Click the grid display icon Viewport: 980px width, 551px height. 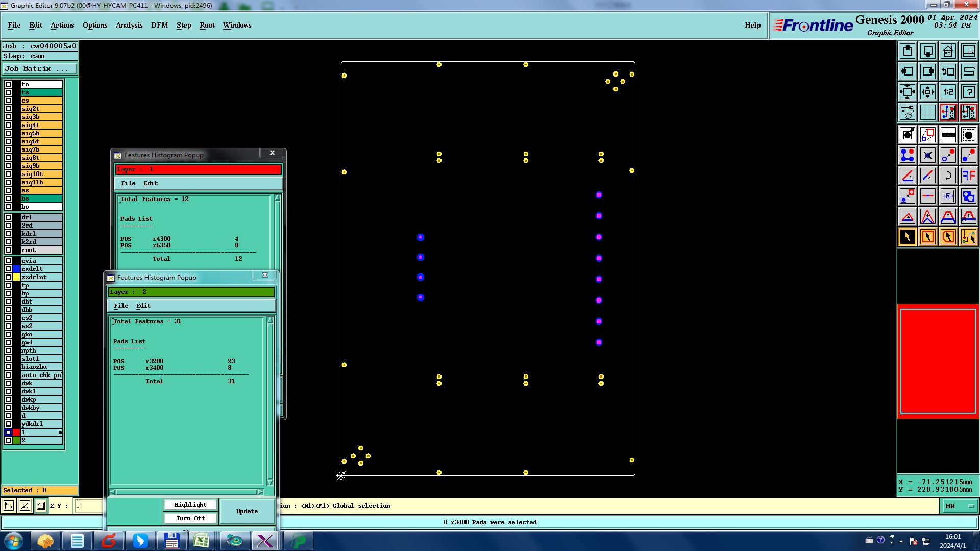[927, 112]
